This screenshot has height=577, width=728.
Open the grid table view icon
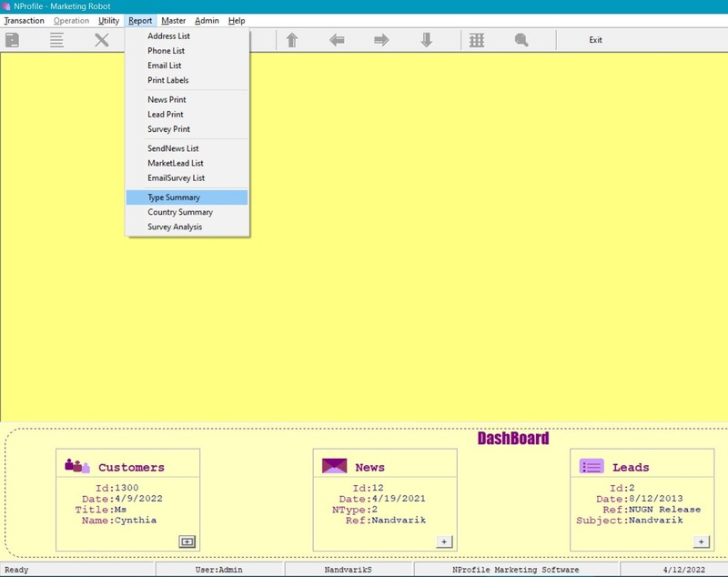tap(476, 40)
